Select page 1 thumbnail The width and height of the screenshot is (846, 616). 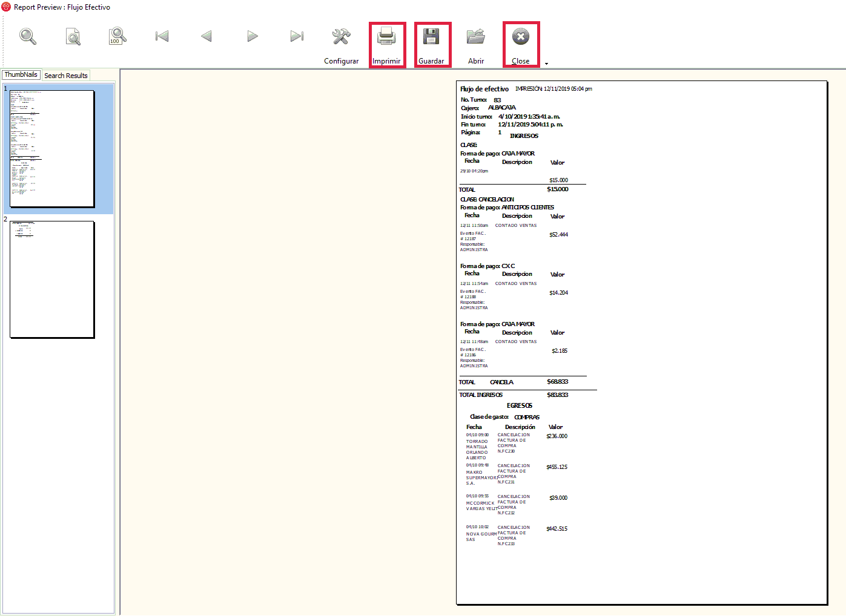pos(52,149)
